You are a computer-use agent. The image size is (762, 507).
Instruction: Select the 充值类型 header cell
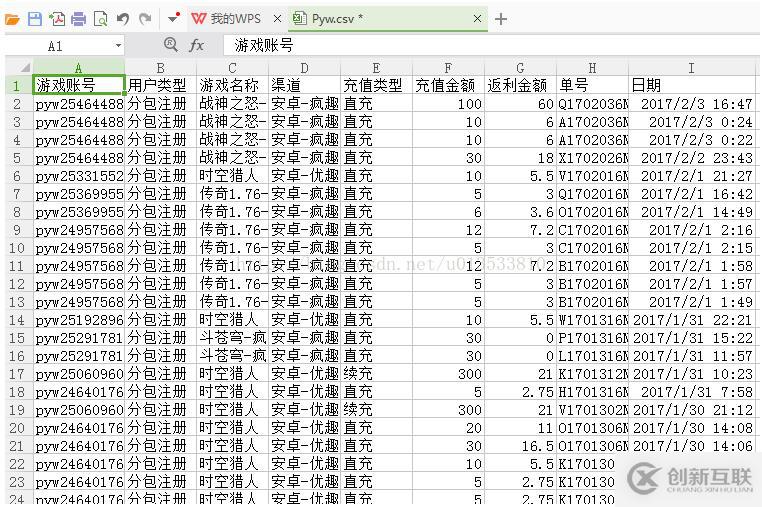coord(376,86)
